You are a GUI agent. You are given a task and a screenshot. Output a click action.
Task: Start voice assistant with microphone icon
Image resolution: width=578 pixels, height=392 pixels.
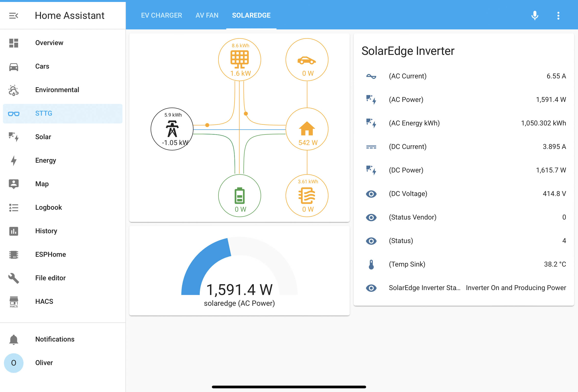tap(535, 15)
